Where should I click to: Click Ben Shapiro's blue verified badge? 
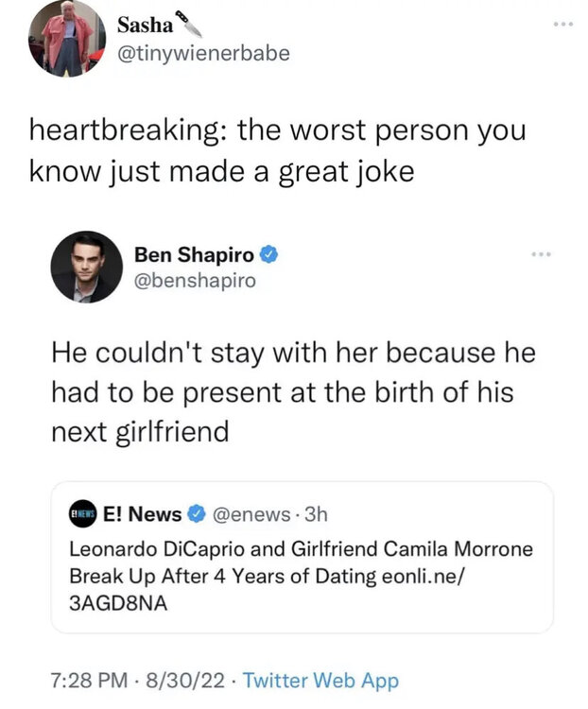tap(268, 254)
